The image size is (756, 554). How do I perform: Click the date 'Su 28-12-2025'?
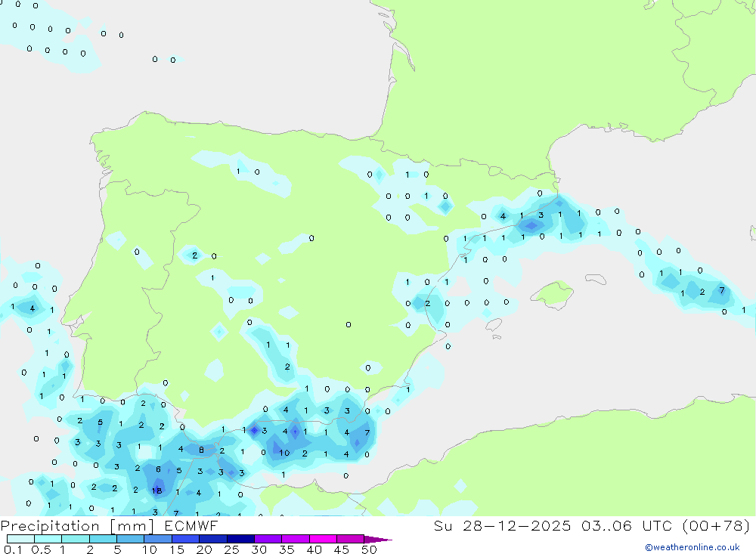[x=502, y=525]
